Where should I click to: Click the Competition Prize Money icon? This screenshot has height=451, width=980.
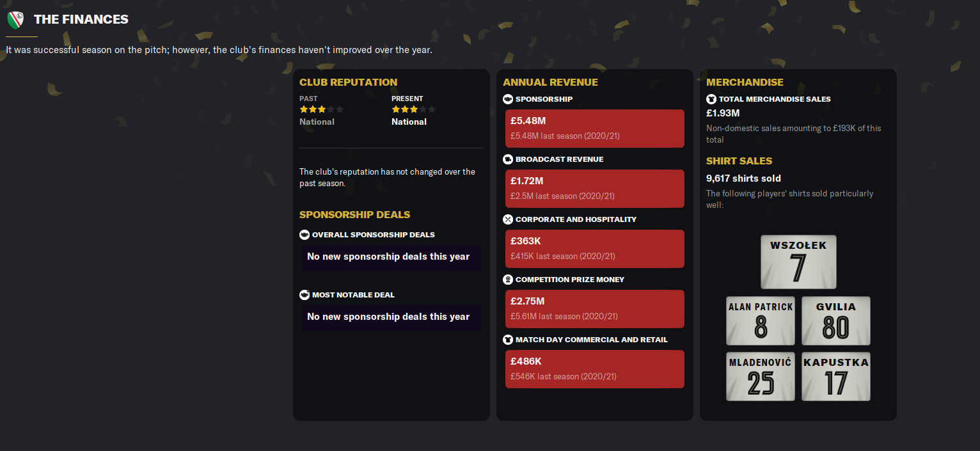tap(508, 280)
